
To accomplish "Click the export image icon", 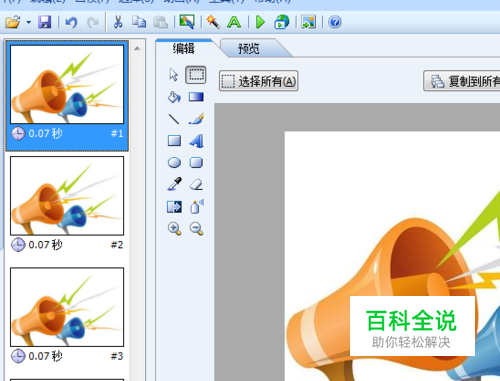I will click(308, 22).
